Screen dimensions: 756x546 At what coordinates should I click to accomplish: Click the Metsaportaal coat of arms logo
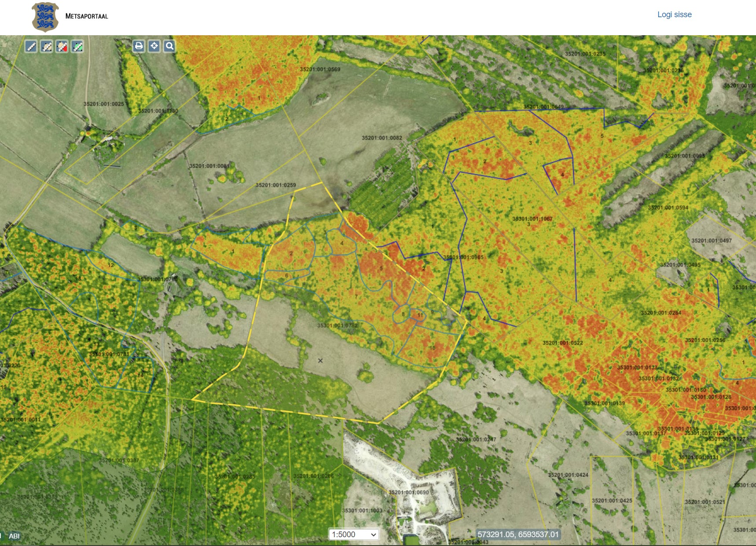(45, 17)
